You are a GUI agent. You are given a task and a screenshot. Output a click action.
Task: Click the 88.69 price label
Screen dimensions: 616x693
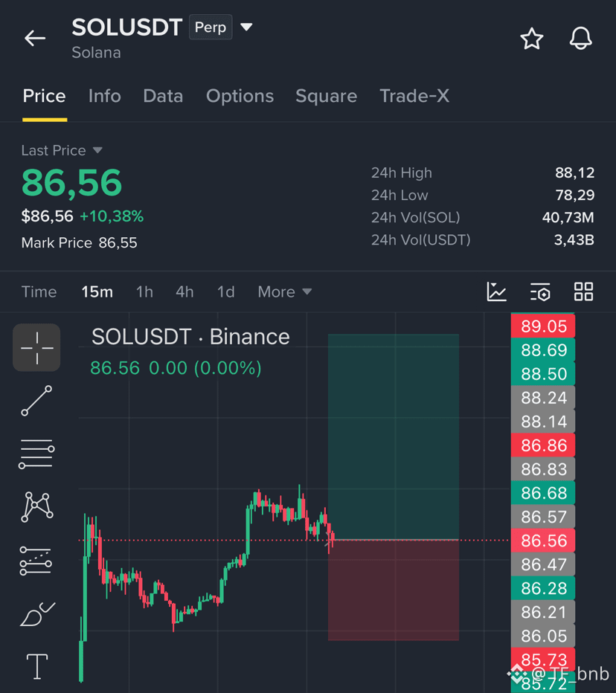point(543,350)
